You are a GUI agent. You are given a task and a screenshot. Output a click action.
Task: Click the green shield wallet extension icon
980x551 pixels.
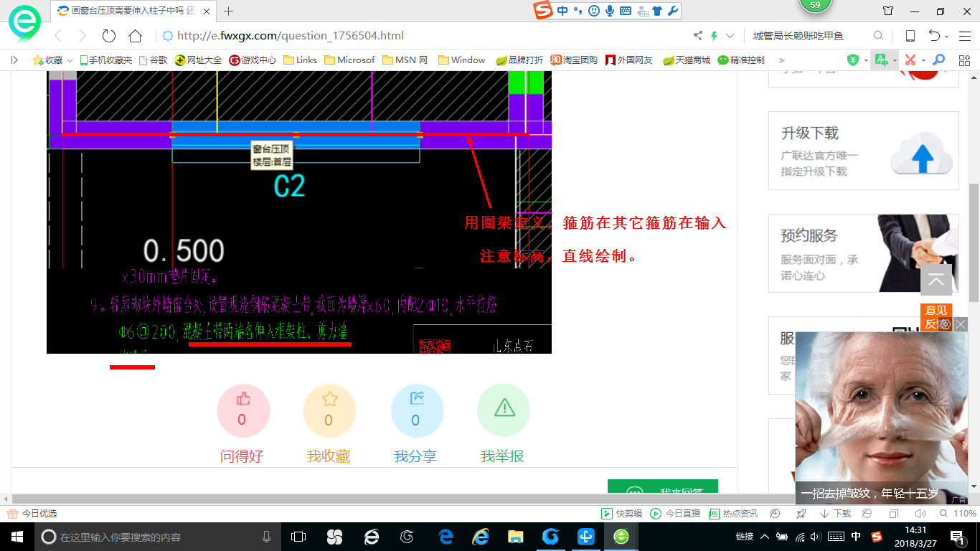tap(853, 60)
